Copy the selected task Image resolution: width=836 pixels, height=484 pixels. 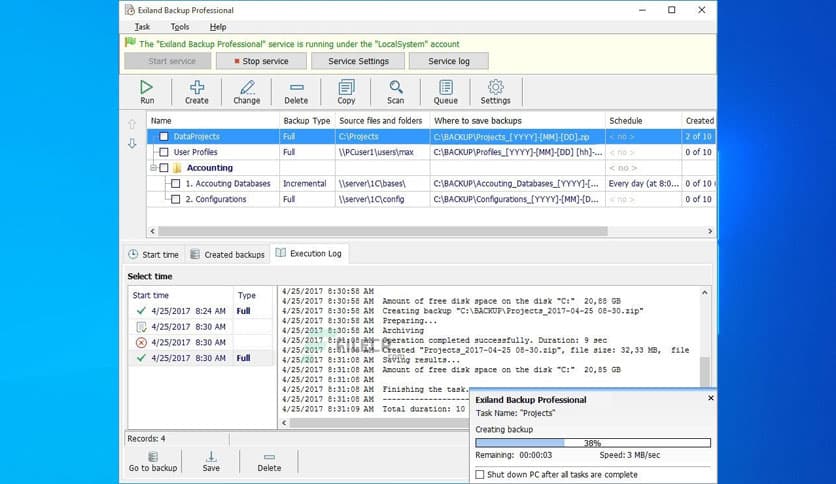point(346,92)
